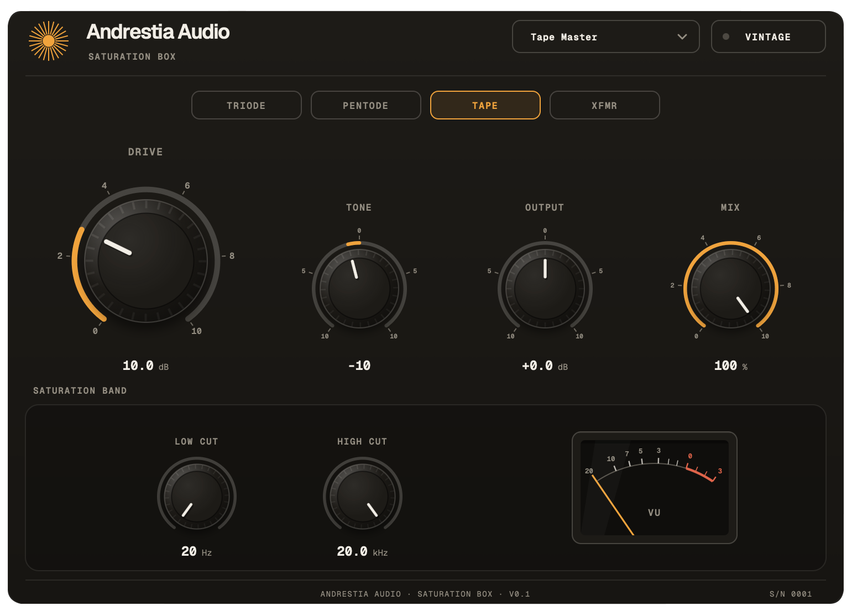Click the TONE label
The image size is (857, 616).
(359, 207)
